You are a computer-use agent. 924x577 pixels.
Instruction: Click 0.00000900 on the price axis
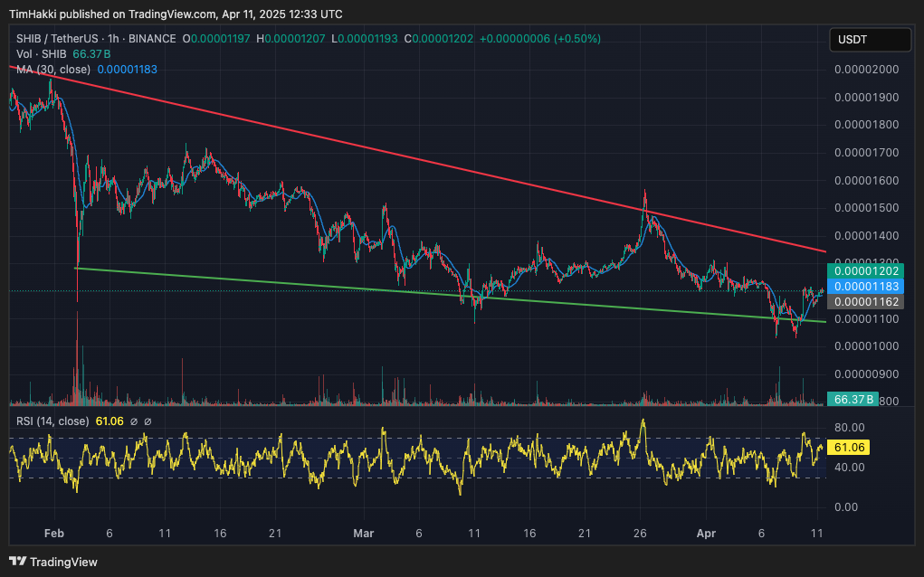click(867, 374)
